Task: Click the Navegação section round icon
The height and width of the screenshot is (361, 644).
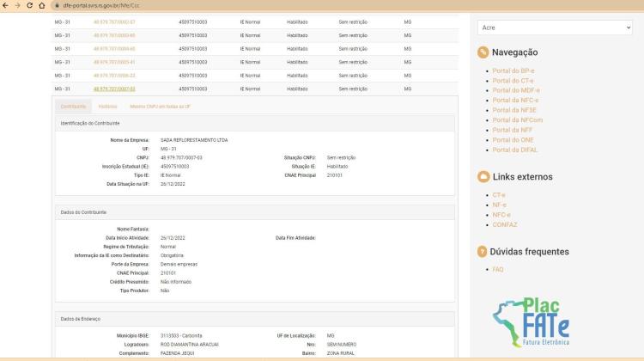Action: click(483, 52)
